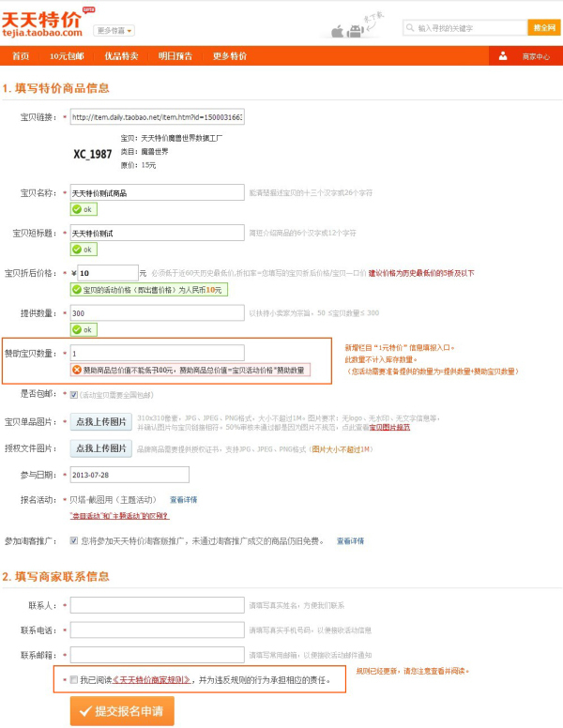563x728 pixels.
Task: Check the 我已阅读 merchant rules agreement checkbox
Action: [74, 680]
